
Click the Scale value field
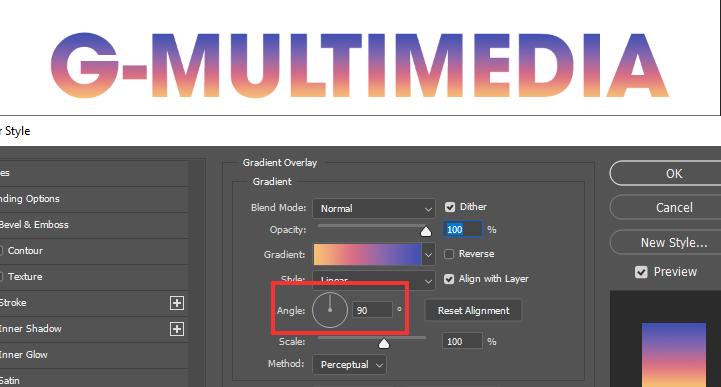coord(462,341)
